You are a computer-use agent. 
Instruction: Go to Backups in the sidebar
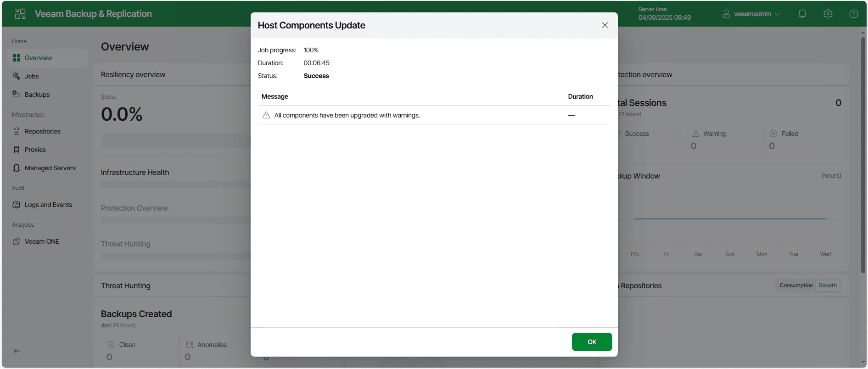pyautogui.click(x=37, y=95)
